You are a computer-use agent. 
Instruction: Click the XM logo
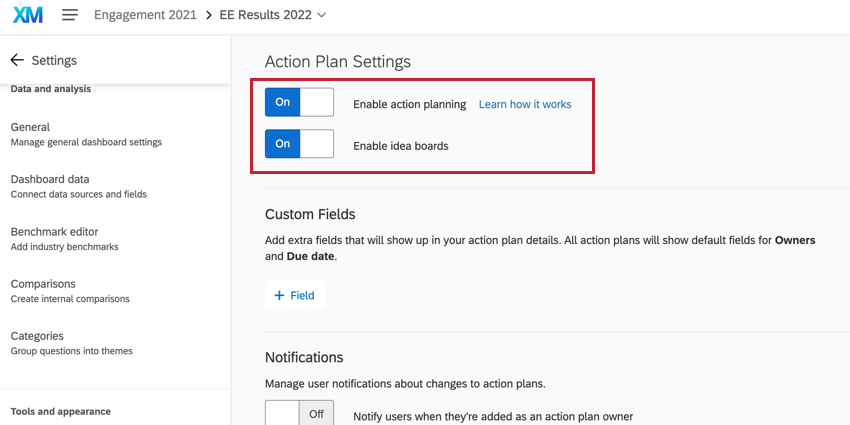[28, 16]
